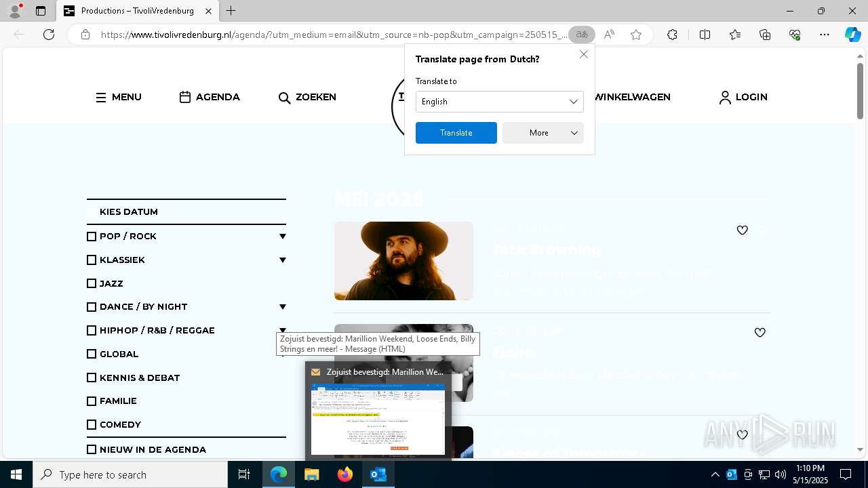Check the JAZZ filter
The image size is (868, 488).
pos(92,283)
